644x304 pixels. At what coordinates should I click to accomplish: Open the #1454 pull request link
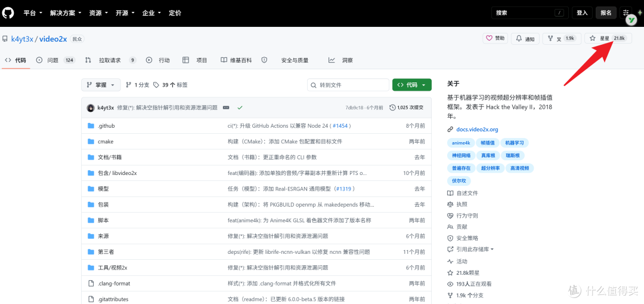click(340, 126)
